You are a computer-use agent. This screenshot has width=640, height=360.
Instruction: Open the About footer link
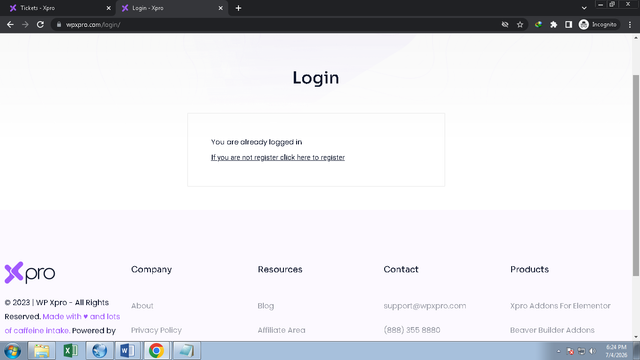(x=142, y=306)
